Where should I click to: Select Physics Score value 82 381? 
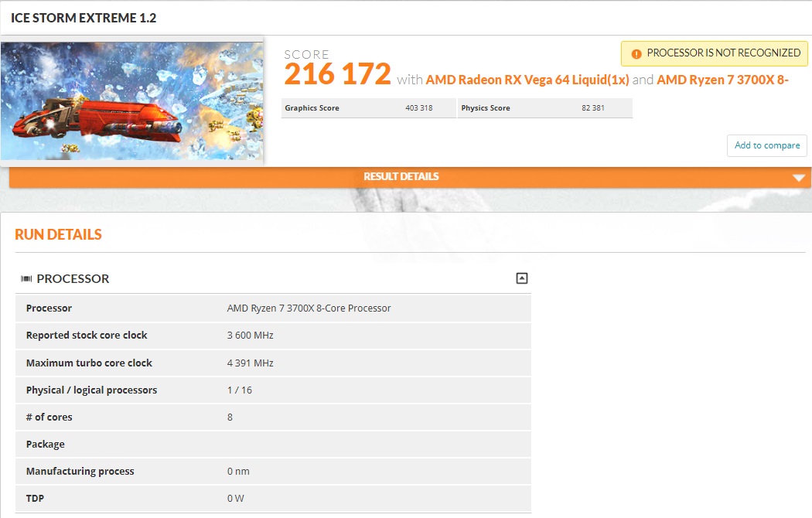(x=593, y=107)
